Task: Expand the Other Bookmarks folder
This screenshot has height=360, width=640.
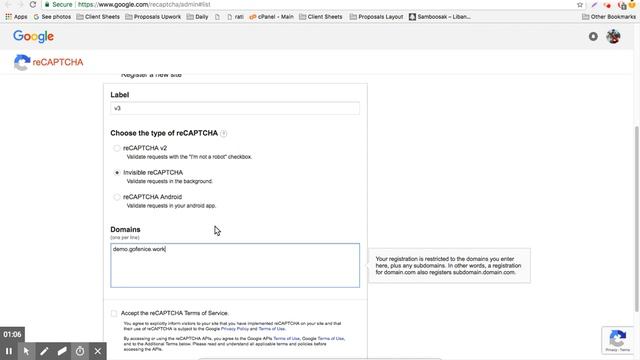Action: point(609,17)
